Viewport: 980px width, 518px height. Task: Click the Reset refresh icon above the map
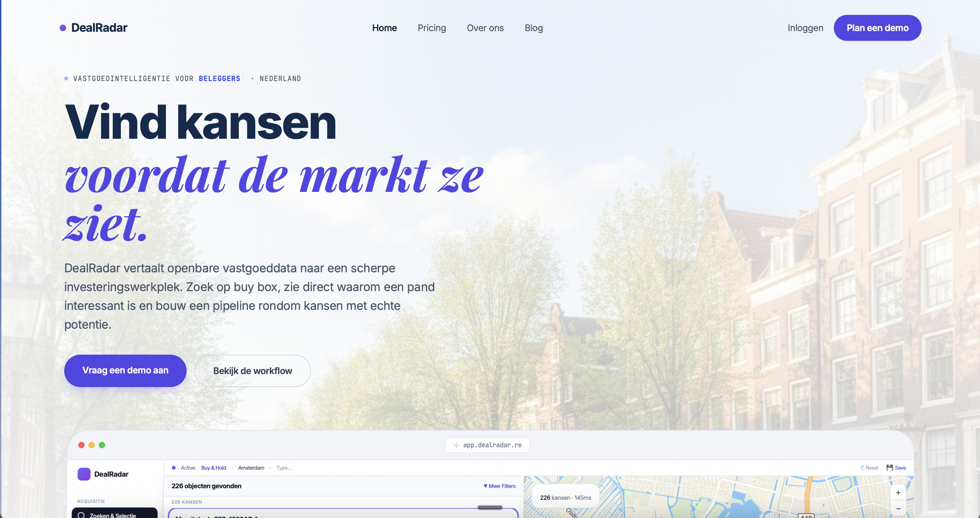(x=863, y=468)
